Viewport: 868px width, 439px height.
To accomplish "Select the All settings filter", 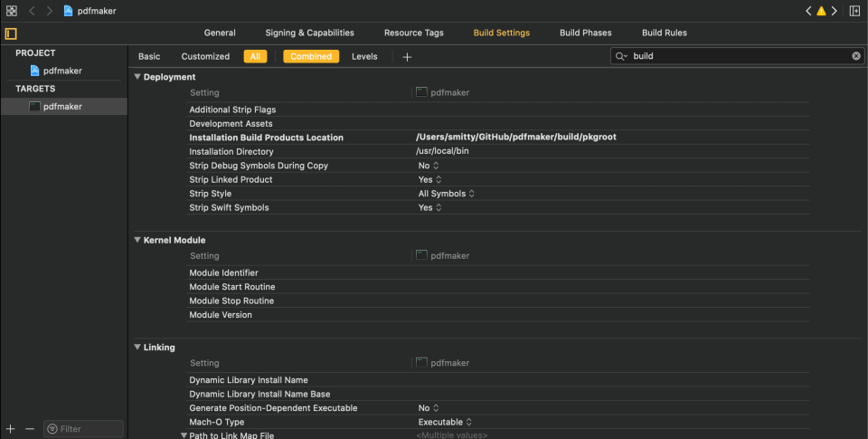I will click(255, 56).
